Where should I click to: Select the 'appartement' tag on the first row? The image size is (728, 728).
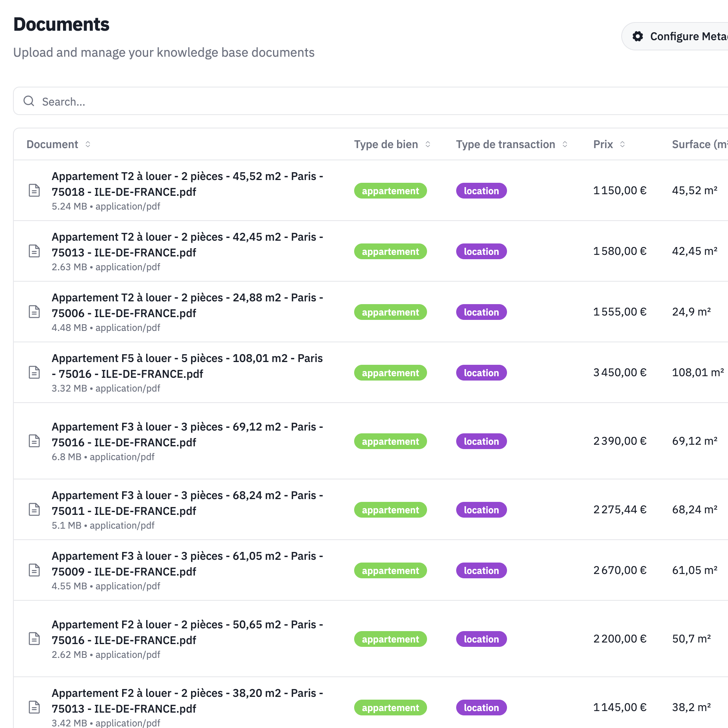pyautogui.click(x=390, y=191)
